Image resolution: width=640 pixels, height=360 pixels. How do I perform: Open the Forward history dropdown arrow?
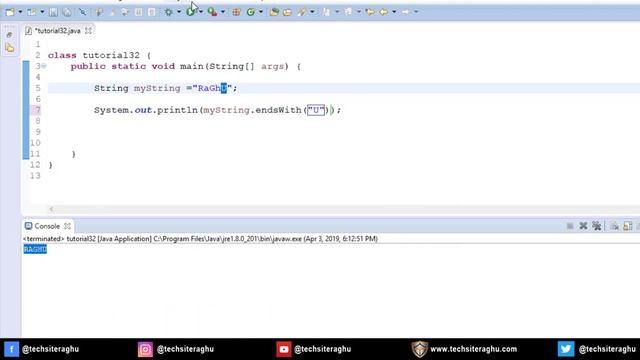[416, 12]
